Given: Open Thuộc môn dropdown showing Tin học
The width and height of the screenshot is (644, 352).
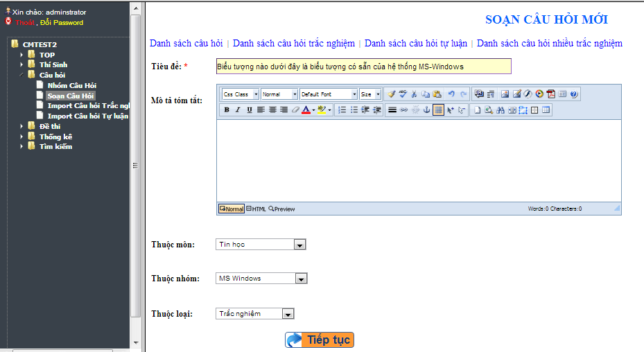Looking at the screenshot, I should pyautogui.click(x=261, y=245).
